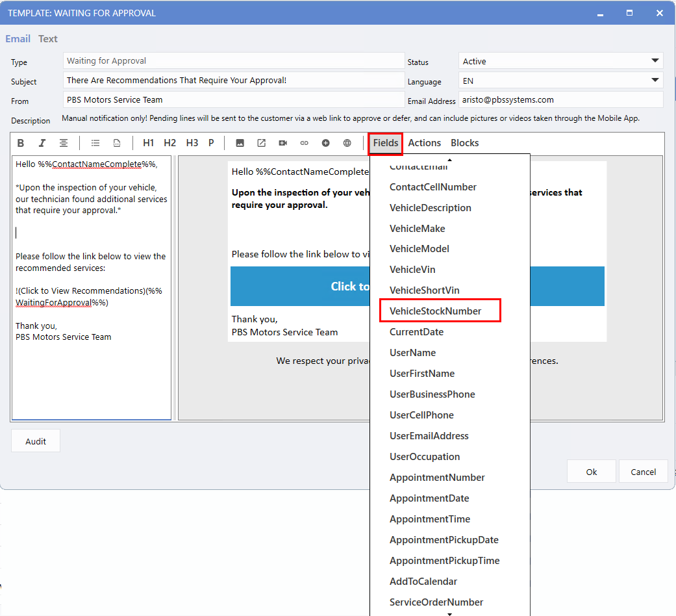Click into the Subject text field

(234, 81)
